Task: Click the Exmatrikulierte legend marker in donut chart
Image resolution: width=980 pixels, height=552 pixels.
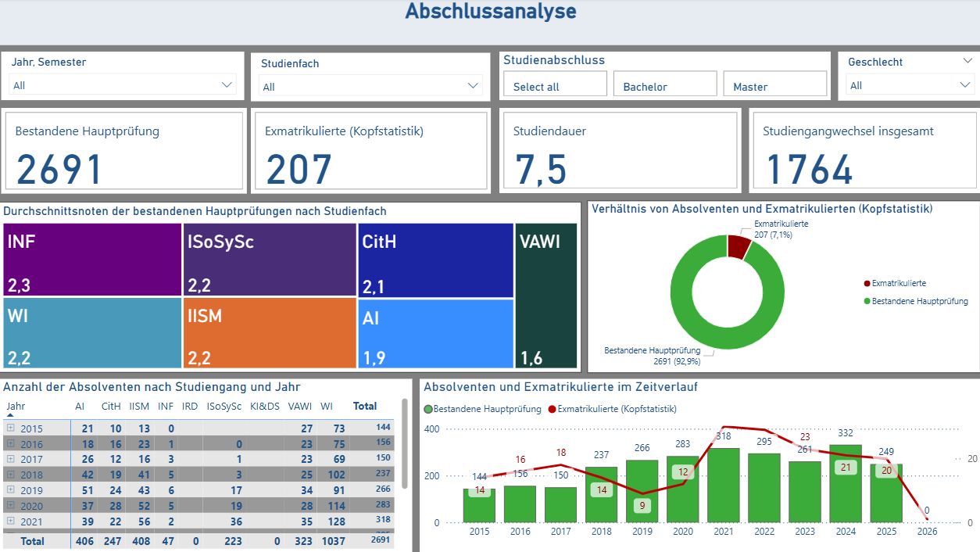Action: click(x=867, y=284)
